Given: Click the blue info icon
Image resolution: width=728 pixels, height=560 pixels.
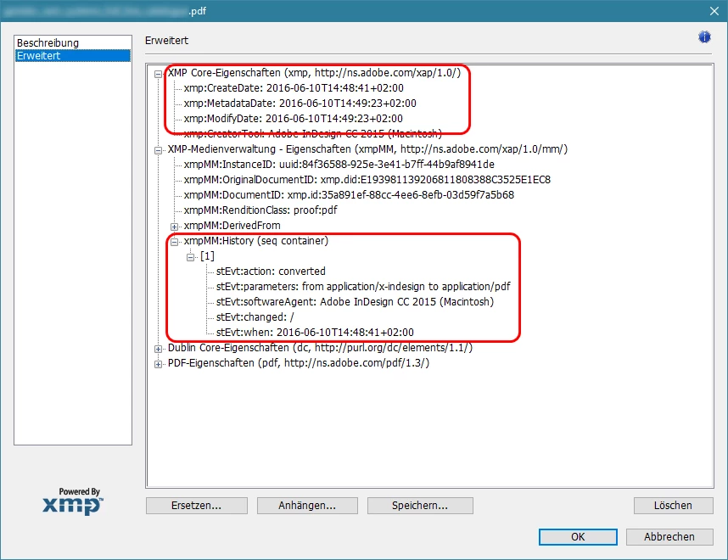Looking at the screenshot, I should click(x=704, y=37).
